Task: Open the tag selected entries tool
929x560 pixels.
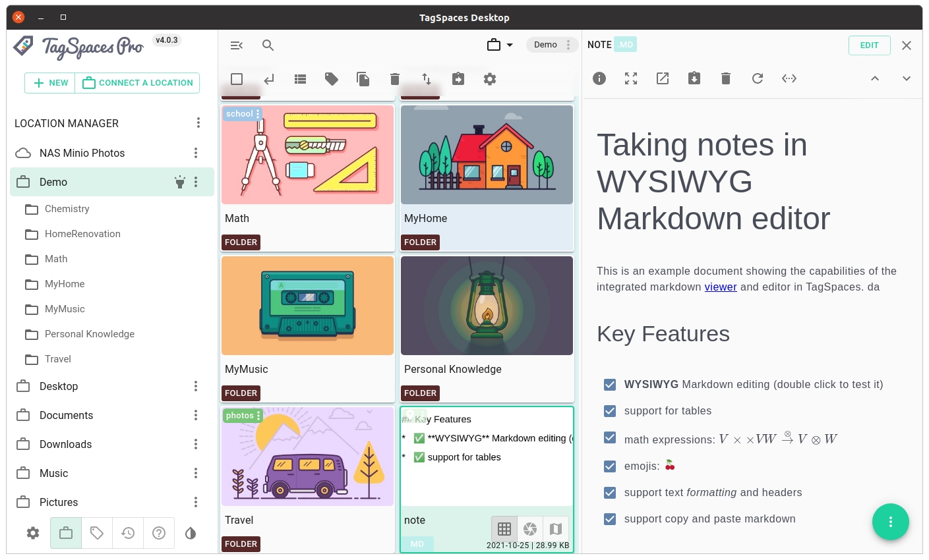Action: pyautogui.click(x=332, y=79)
